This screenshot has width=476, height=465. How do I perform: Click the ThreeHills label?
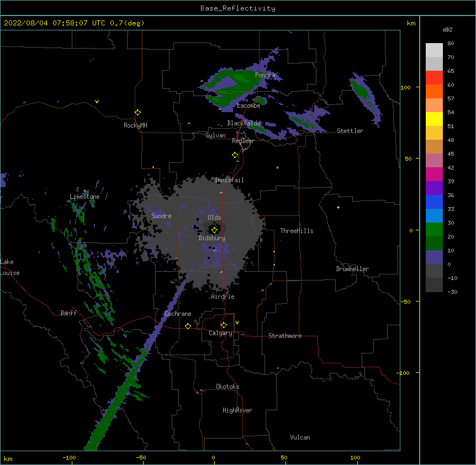point(297,231)
